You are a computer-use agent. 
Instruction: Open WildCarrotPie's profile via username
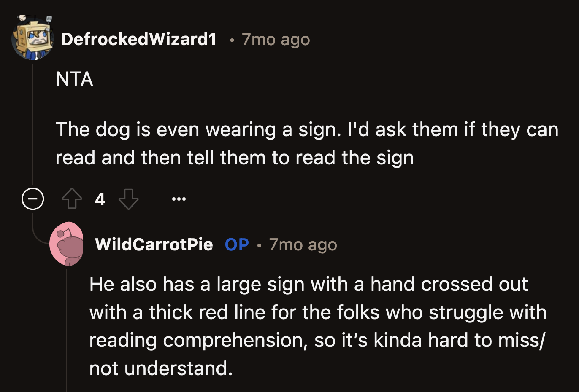click(x=154, y=244)
